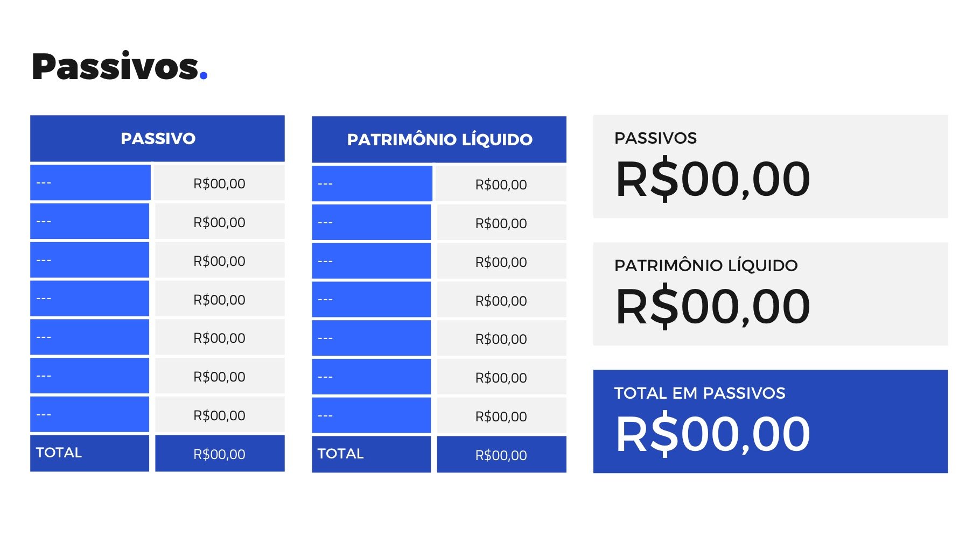The width and height of the screenshot is (980, 551).
Task: Select the last non-total value in PASSIVO table
Action: [x=219, y=415]
